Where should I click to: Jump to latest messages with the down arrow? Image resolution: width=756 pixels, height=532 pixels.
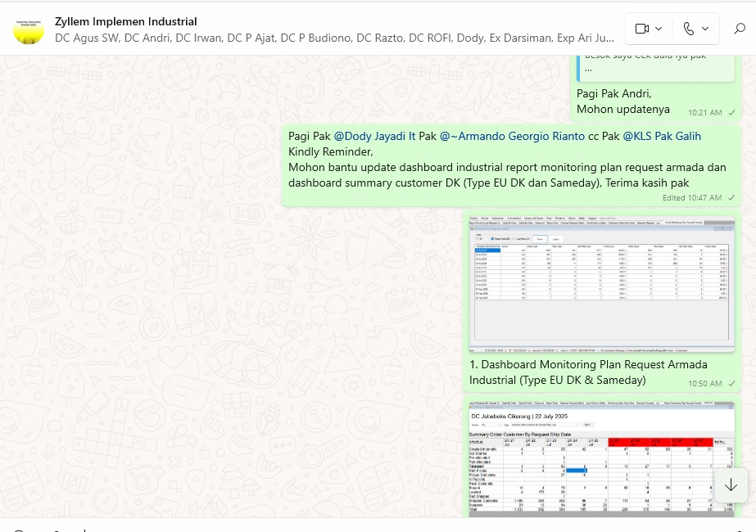[x=731, y=485]
